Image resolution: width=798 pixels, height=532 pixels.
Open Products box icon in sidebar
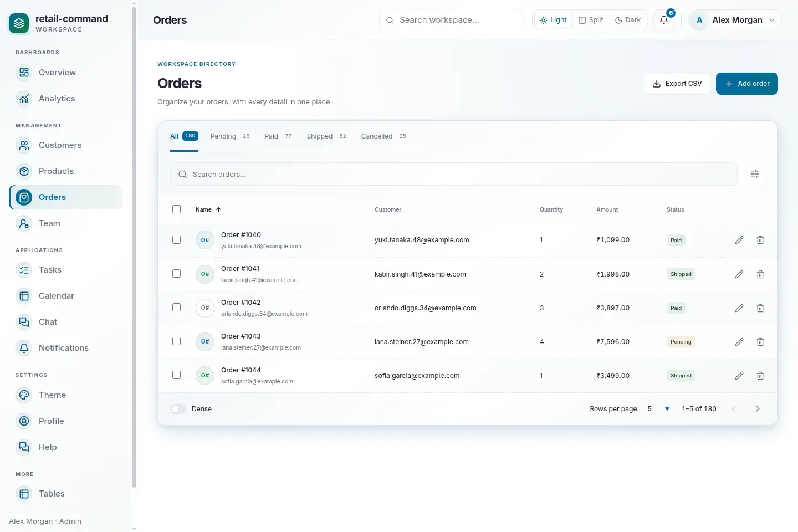[24, 171]
